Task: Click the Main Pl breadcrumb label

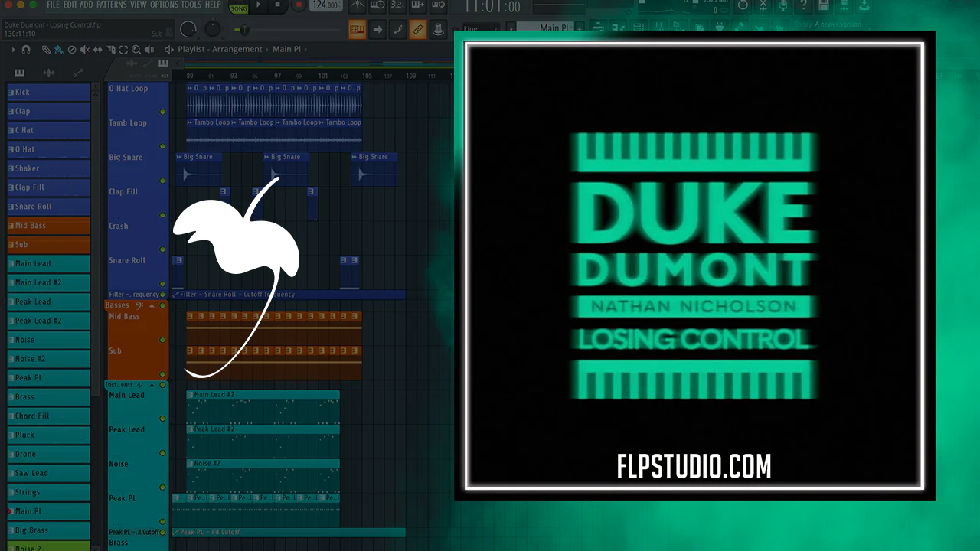Action: 286,50
